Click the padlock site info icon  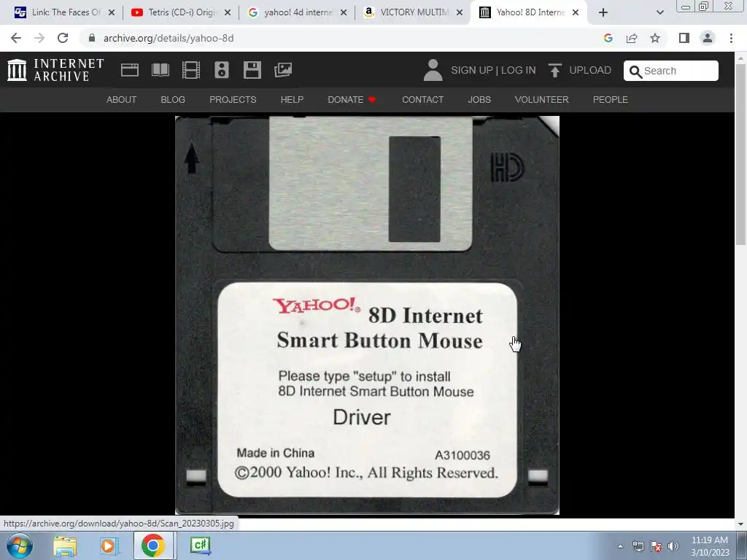[92, 38]
